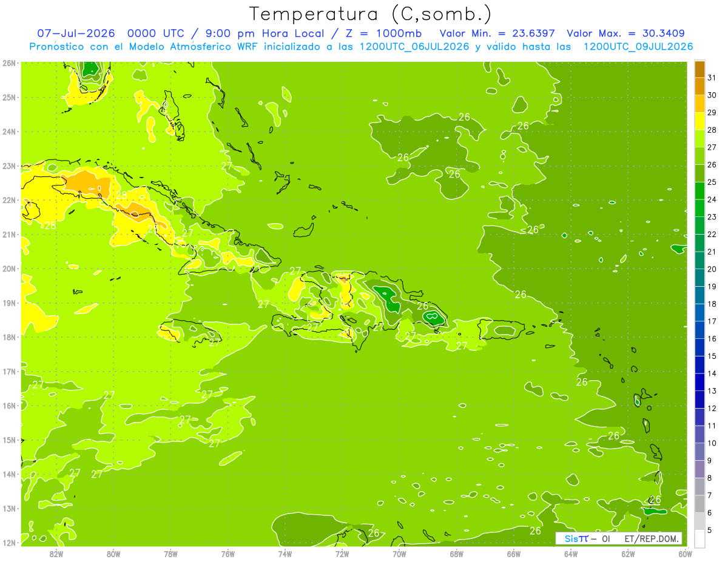Screen dimensions: 728x562
Task: Click the initialization time "1200UTC_06JUL2026"
Action: (x=414, y=47)
